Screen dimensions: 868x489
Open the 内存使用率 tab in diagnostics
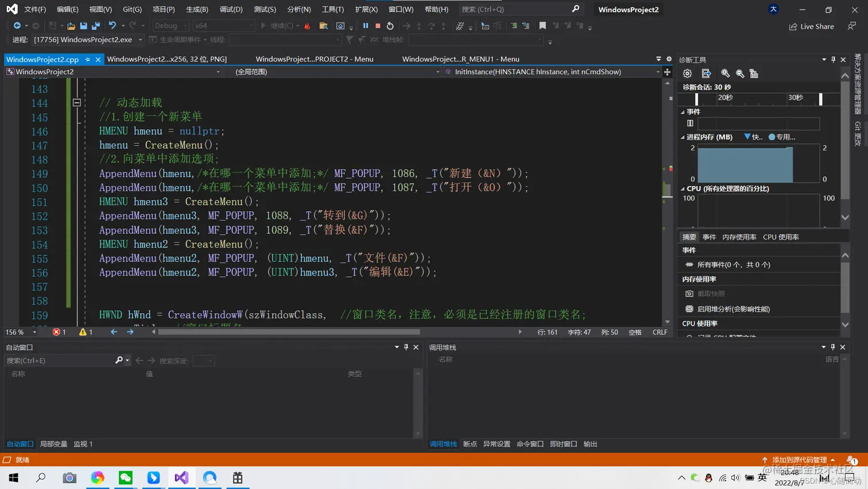tap(739, 237)
